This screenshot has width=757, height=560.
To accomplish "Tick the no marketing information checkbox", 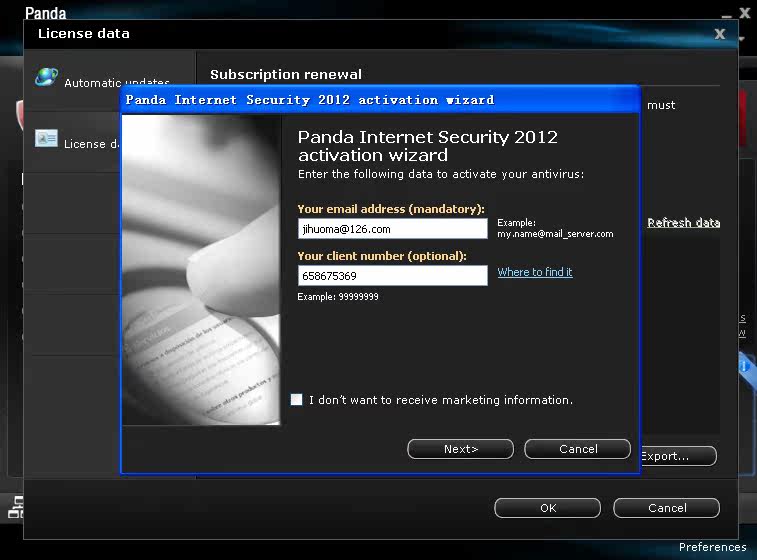I will tap(296, 399).
